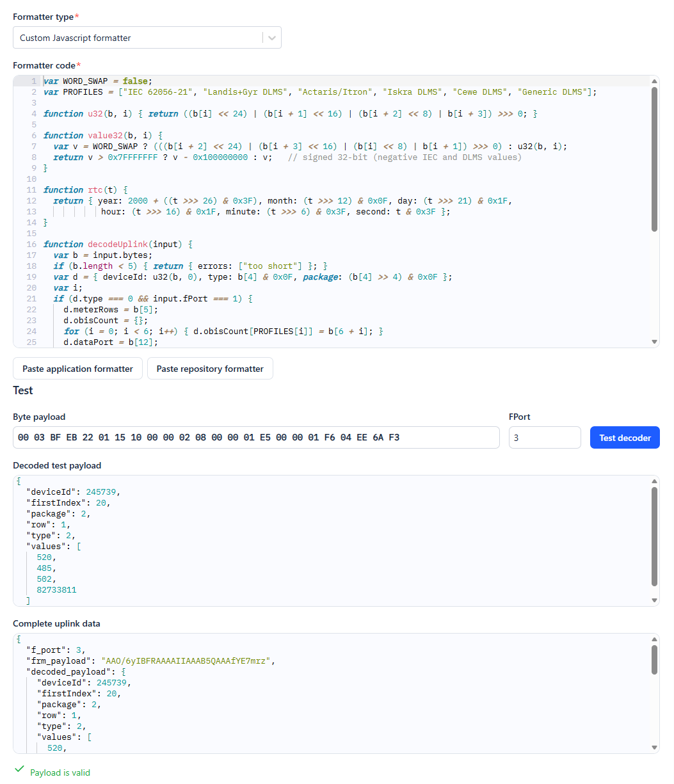This screenshot has width=674, height=784.
Task: Click the Formatter code label
Action: [x=47, y=65]
